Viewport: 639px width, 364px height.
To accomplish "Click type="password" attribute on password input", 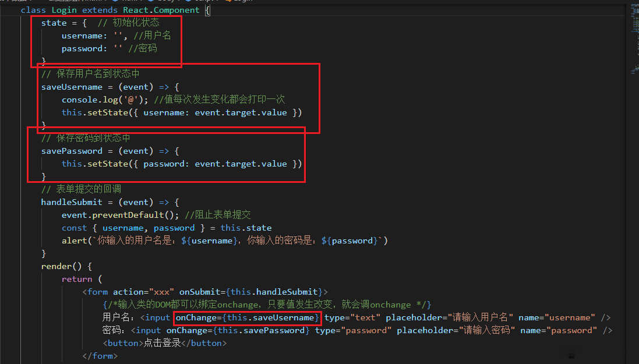I will pyautogui.click(x=354, y=330).
